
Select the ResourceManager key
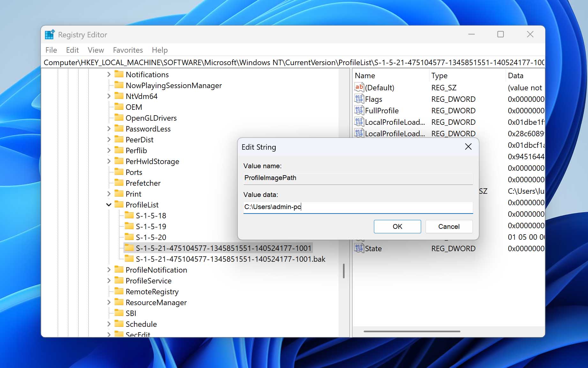156,302
